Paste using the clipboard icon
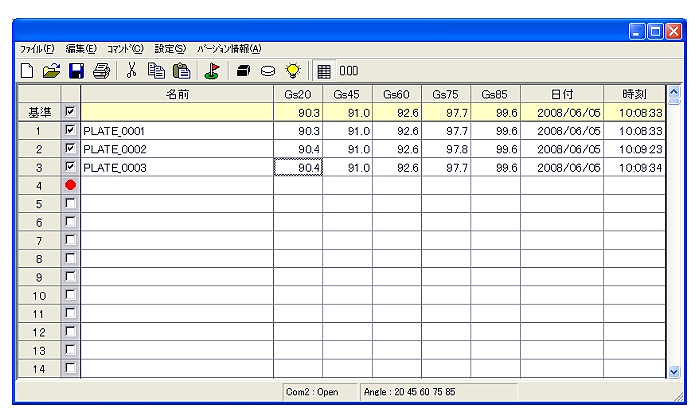The width and height of the screenshot is (700, 420). pyautogui.click(x=181, y=71)
